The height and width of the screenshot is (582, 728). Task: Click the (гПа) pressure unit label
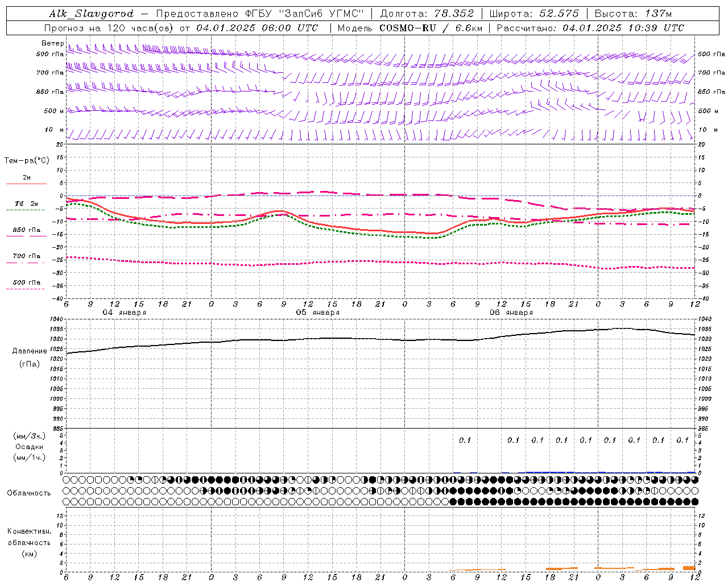[30, 364]
